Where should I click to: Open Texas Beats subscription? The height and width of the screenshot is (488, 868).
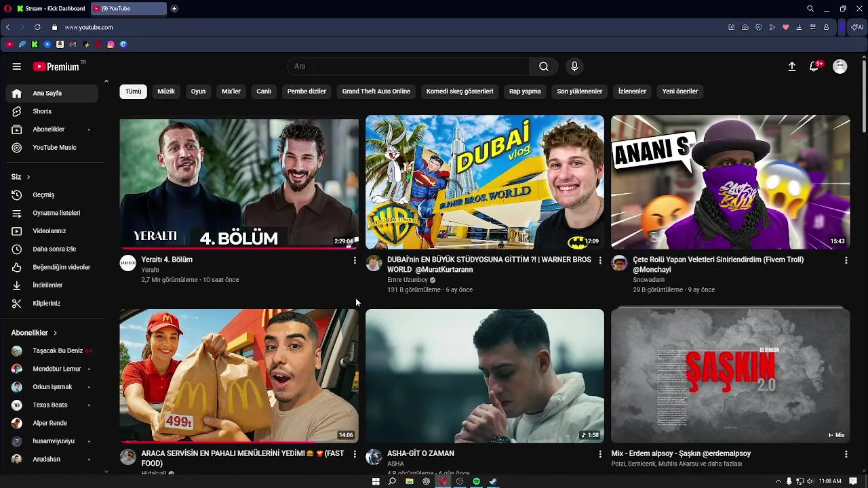coord(52,405)
